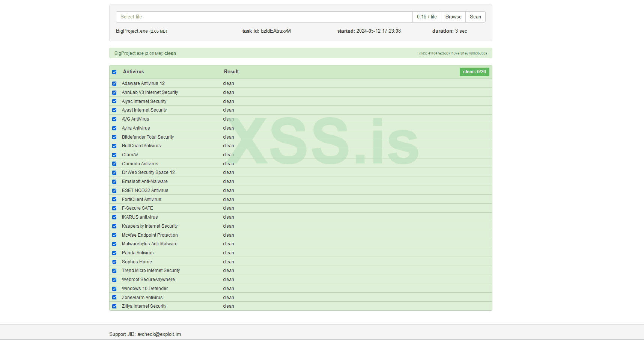Click the Dr.Web Security Space 12 label

click(148, 172)
